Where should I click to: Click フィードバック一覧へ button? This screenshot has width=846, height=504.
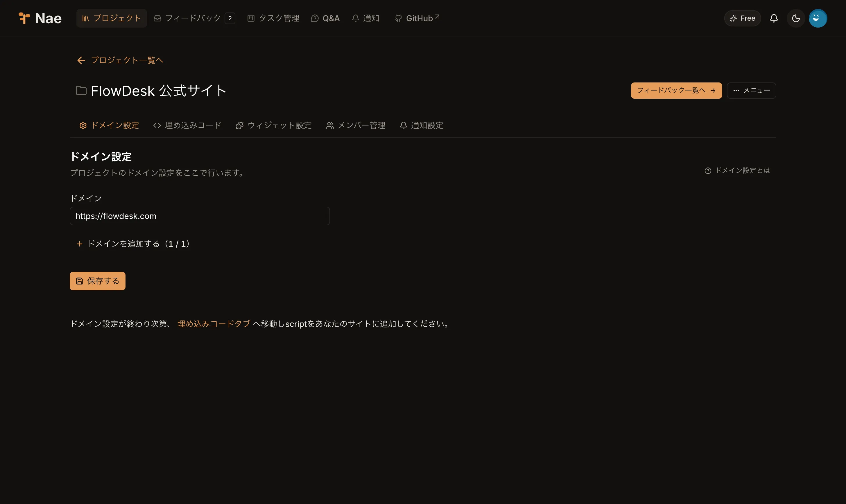[676, 91]
